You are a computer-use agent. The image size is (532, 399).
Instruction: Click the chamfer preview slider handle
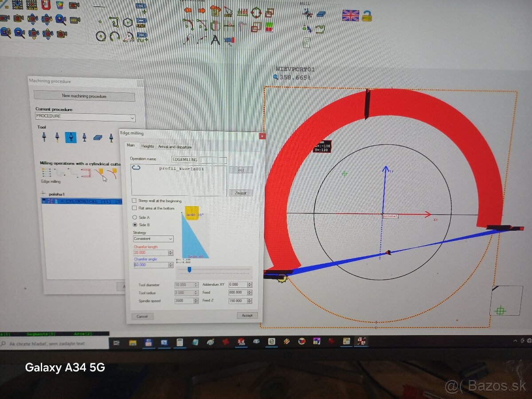coord(190,269)
